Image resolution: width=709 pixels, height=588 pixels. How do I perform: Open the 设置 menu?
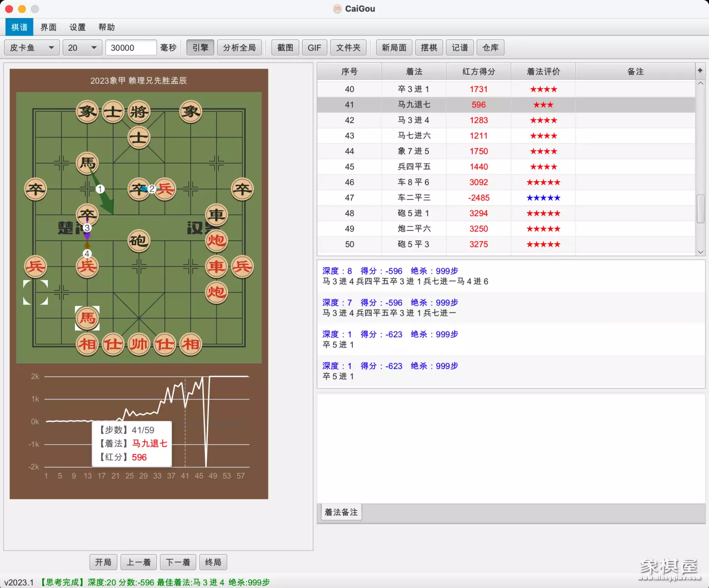77,27
